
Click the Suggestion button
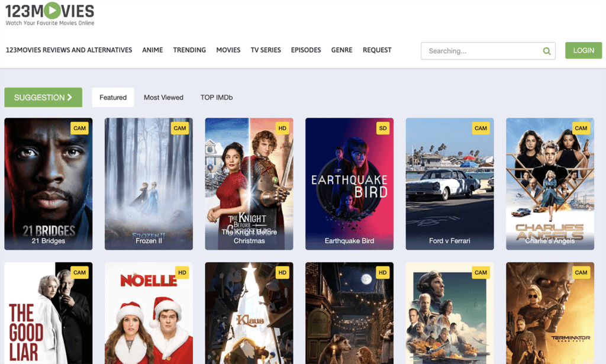(43, 98)
